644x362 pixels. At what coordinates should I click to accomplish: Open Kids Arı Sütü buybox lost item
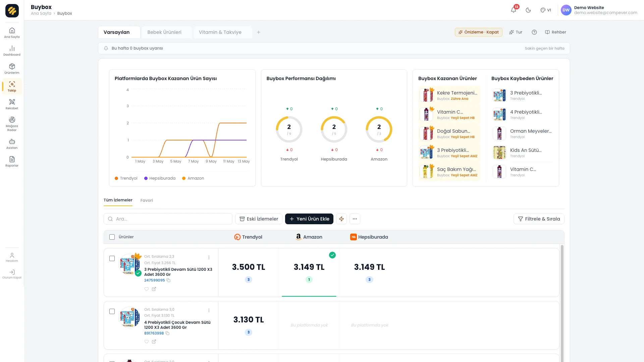[523, 153]
